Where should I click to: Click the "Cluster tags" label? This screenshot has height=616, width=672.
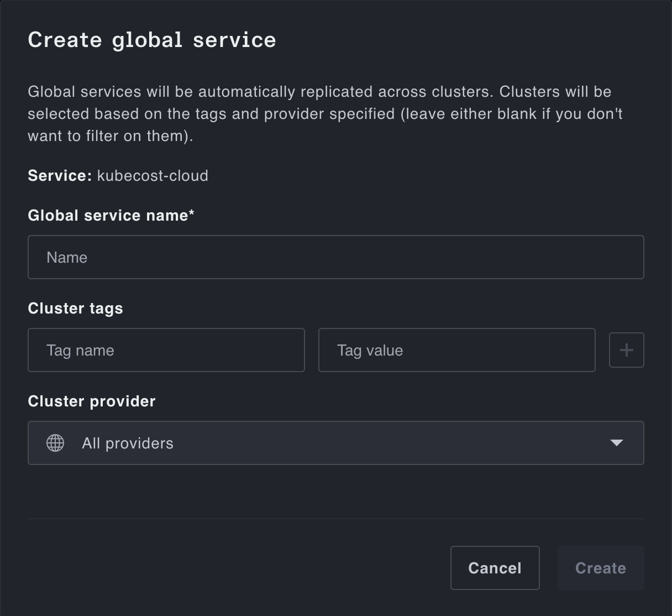[75, 309]
